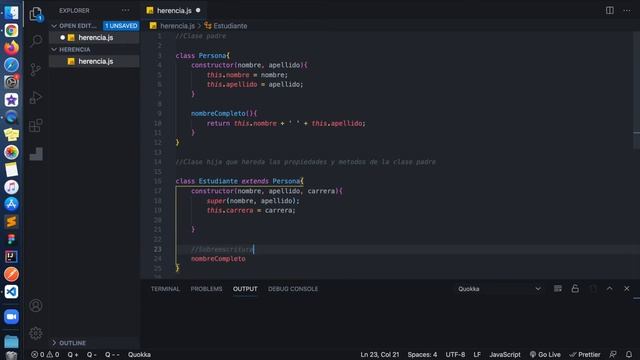Change Spaces: 4 indentation setting
This screenshot has height=360, width=640.
pyautogui.click(x=422, y=354)
